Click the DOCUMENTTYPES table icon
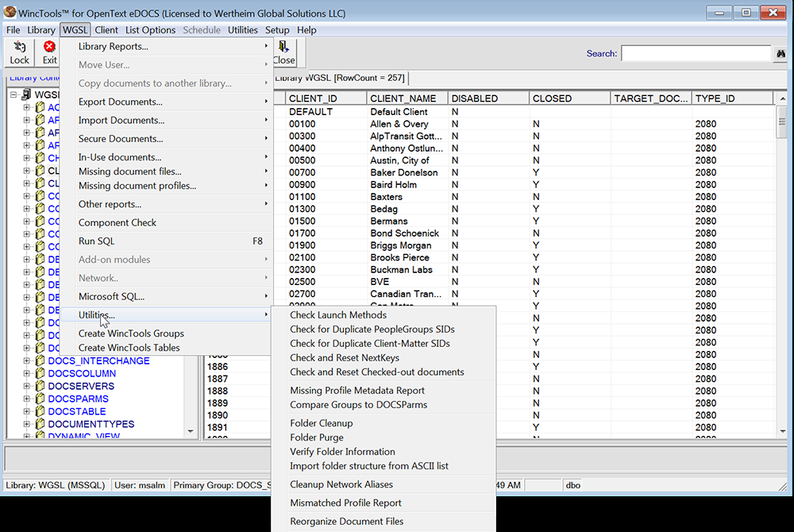 40,424
